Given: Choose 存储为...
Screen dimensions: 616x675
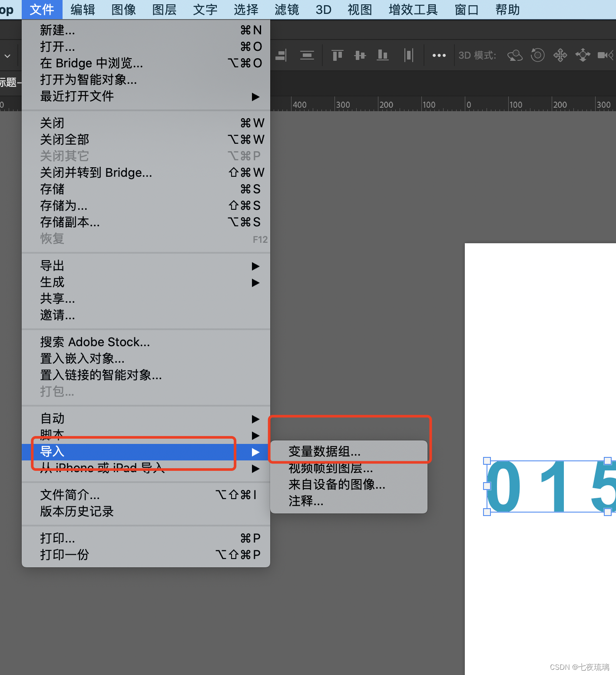Looking at the screenshot, I should click(146, 206).
